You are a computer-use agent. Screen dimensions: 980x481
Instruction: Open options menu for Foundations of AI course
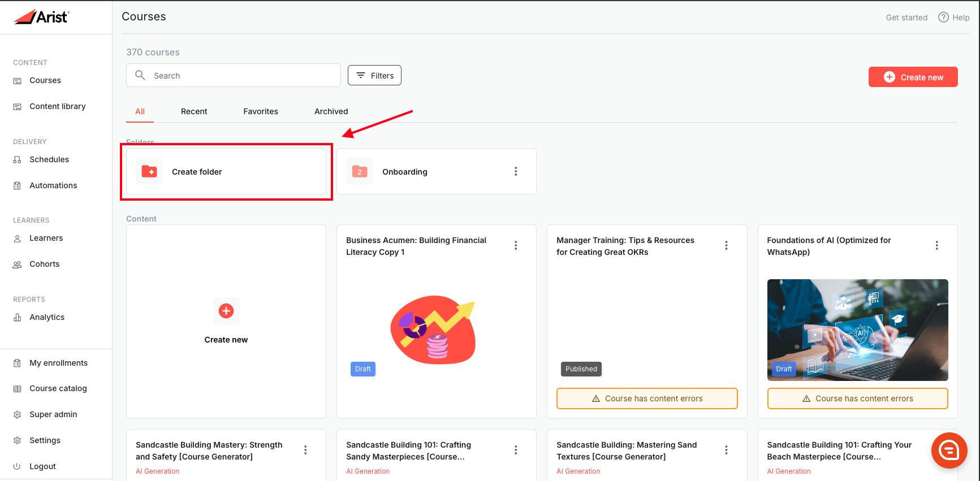click(x=936, y=245)
